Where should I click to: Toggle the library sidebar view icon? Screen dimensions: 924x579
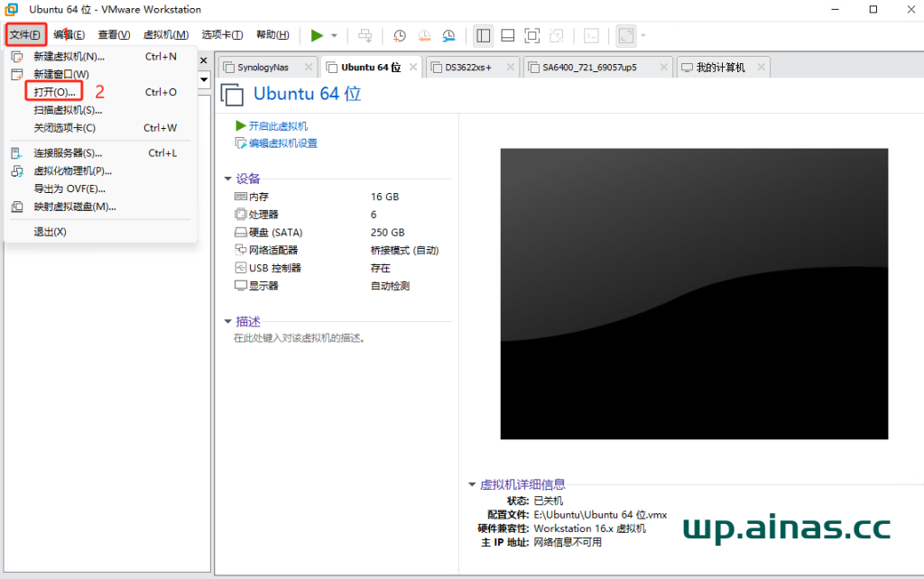(x=484, y=35)
